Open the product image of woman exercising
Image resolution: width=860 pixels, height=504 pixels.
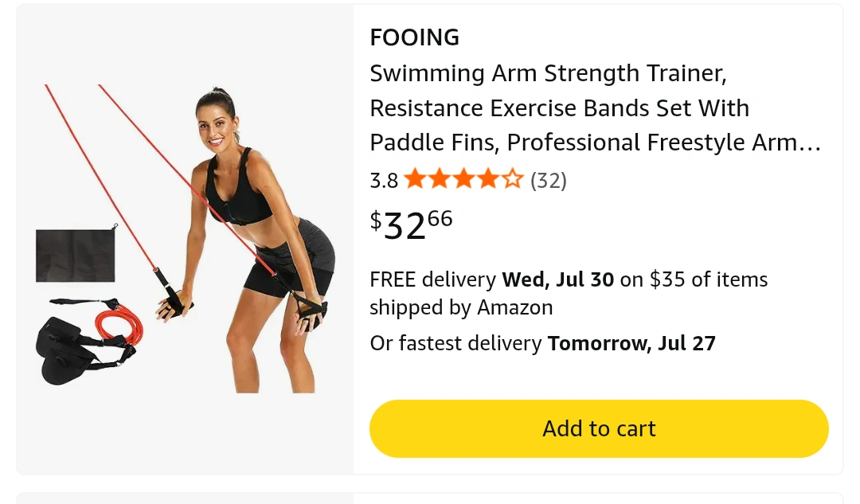[x=184, y=239]
